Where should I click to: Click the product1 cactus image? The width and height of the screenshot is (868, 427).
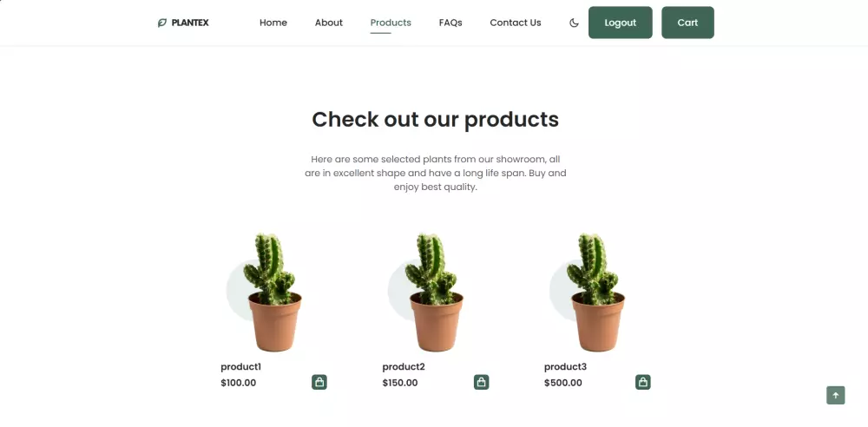271,292
